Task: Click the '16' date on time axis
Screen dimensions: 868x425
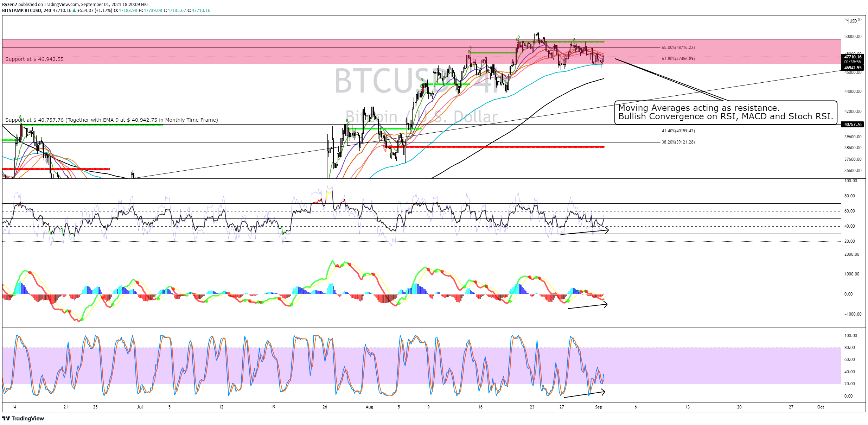Action: click(480, 407)
